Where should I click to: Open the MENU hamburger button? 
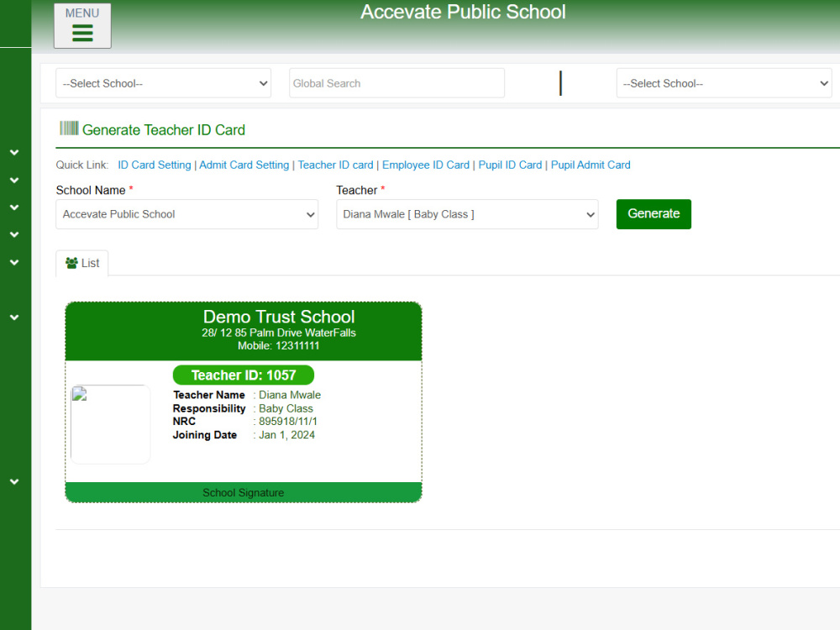click(x=82, y=26)
